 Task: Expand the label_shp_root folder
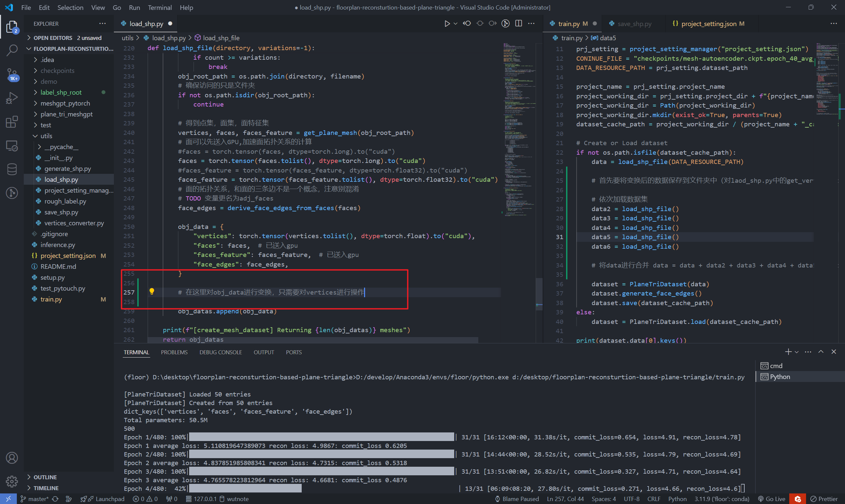tap(69, 92)
